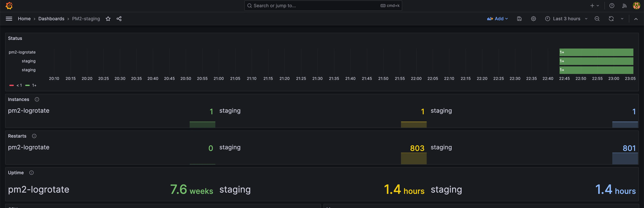Click the pm2-logrotate green status bar
This screenshot has width=644, height=208.
tap(596, 52)
